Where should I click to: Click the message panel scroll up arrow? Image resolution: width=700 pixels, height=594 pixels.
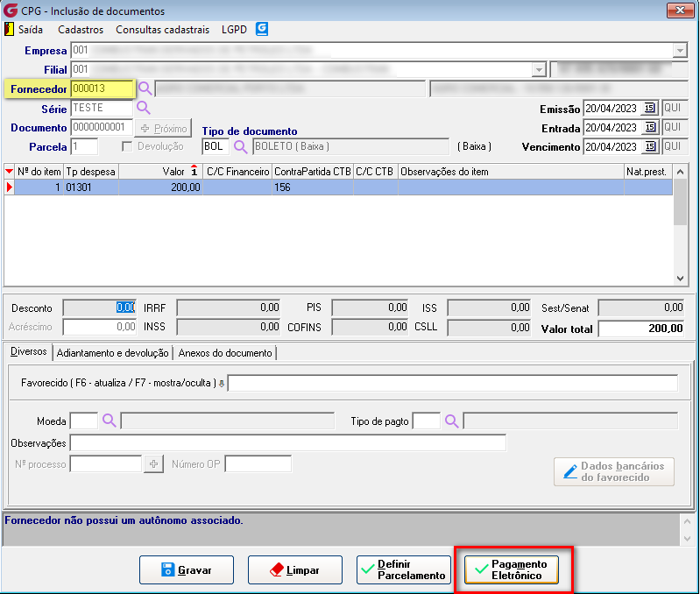[x=687, y=520]
